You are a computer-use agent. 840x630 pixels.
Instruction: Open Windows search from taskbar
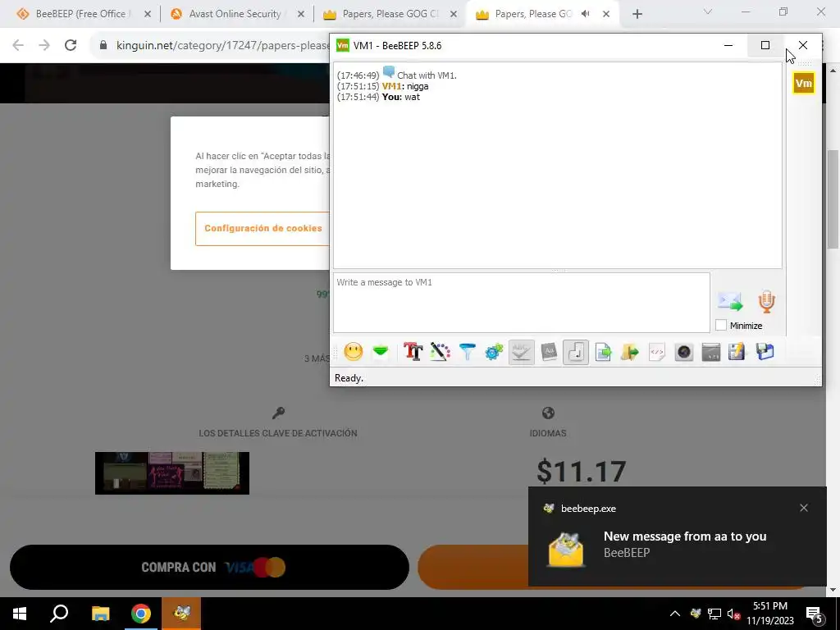point(59,614)
